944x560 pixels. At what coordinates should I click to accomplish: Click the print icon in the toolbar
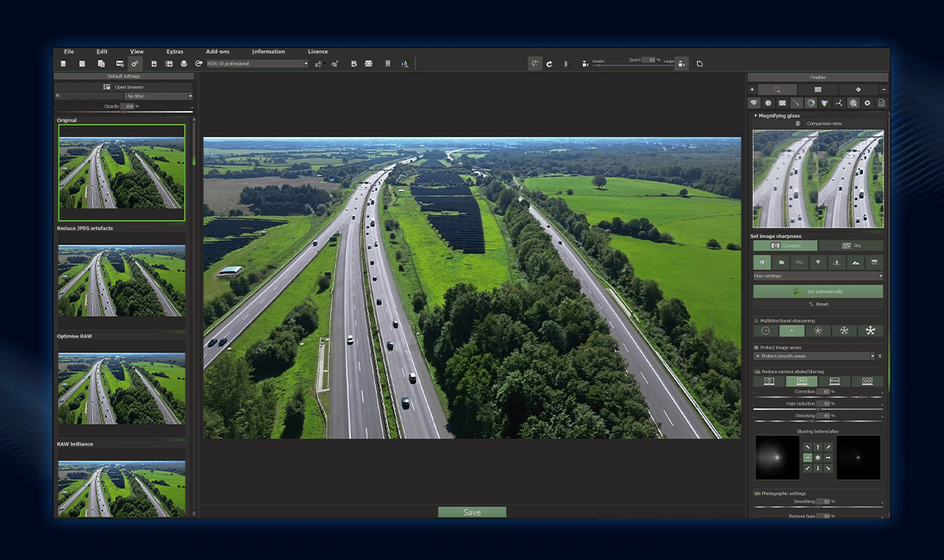pos(183,64)
